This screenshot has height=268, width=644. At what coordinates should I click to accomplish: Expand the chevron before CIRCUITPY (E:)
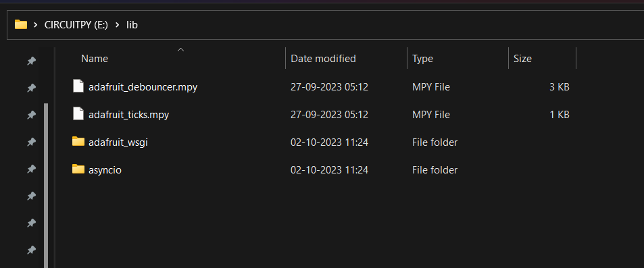(36, 25)
